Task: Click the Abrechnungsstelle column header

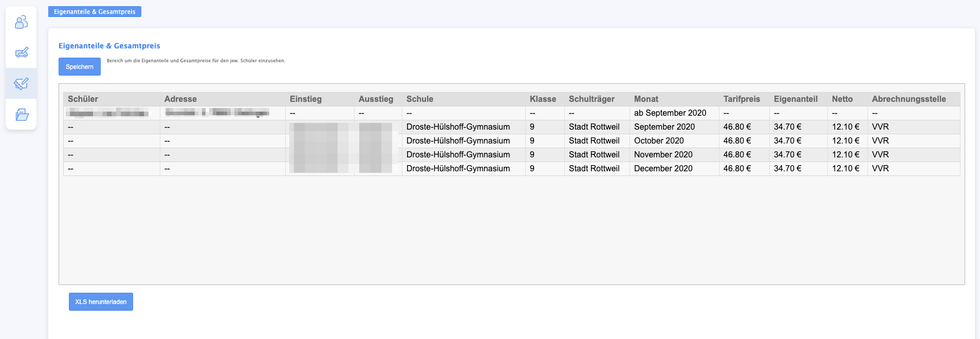Action: click(x=909, y=99)
